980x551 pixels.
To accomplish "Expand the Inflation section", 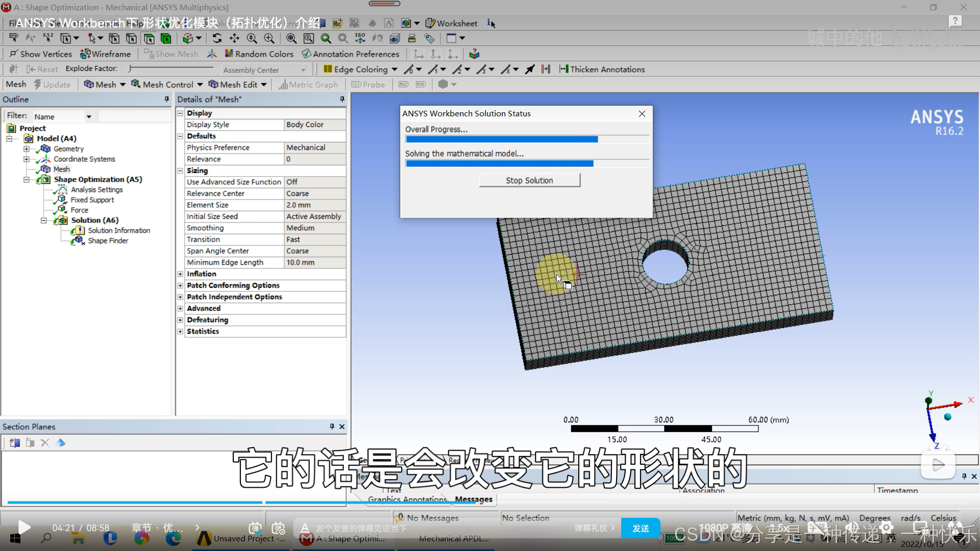I will point(180,274).
